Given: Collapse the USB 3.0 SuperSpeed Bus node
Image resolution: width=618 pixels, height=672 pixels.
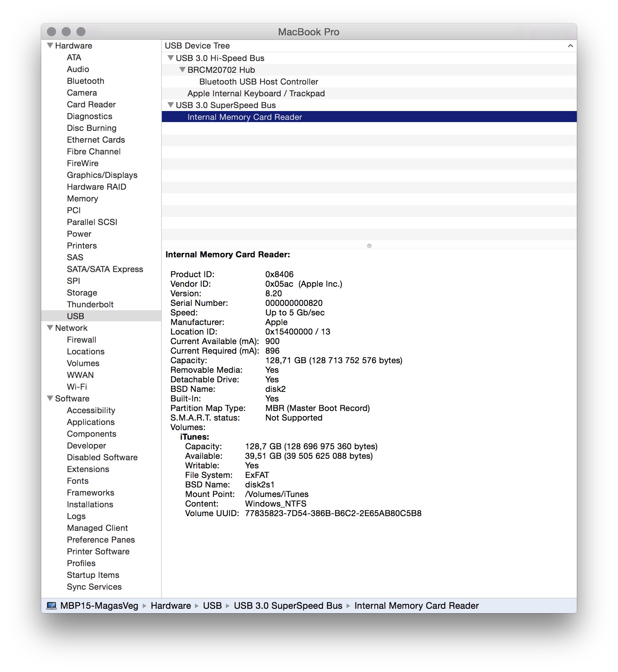Looking at the screenshot, I should (x=171, y=105).
